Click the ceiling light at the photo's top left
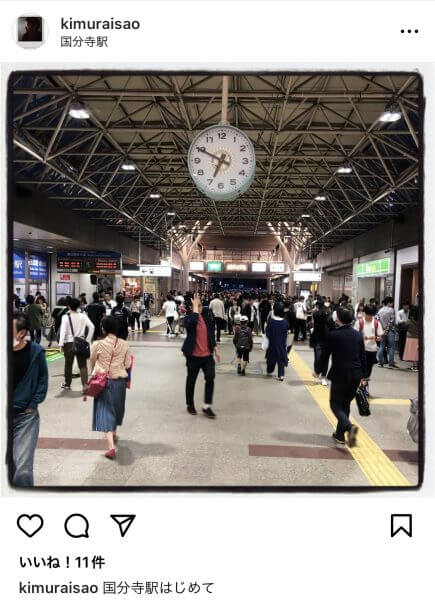Viewport: 435px width, 600px height. coord(79,113)
